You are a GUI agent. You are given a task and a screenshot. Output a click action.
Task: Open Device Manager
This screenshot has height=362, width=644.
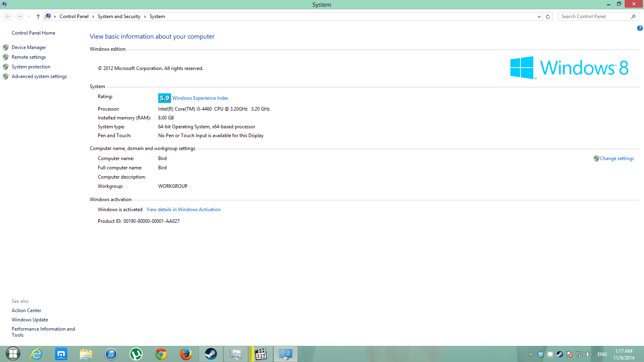(29, 47)
